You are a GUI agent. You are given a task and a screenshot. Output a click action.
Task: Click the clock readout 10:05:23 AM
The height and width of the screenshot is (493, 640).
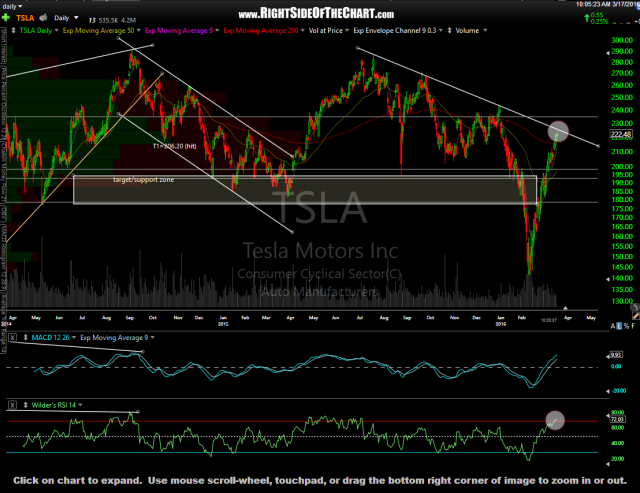593,4
